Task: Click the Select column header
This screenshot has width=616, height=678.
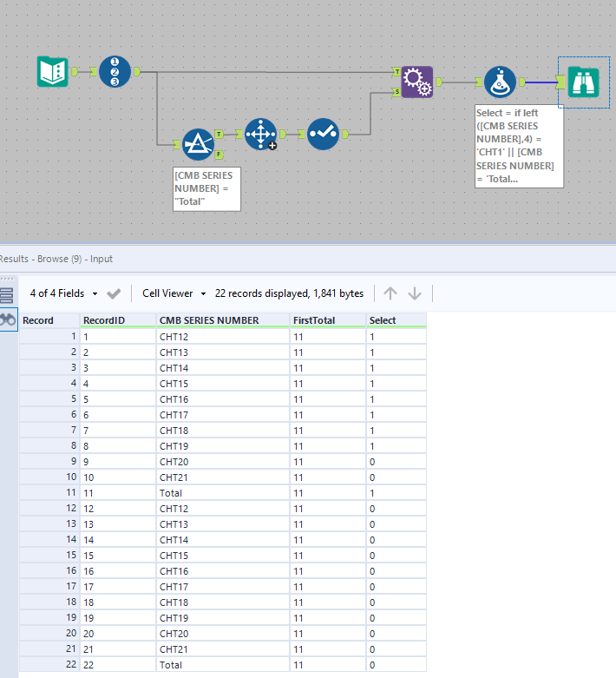Action: (396, 320)
